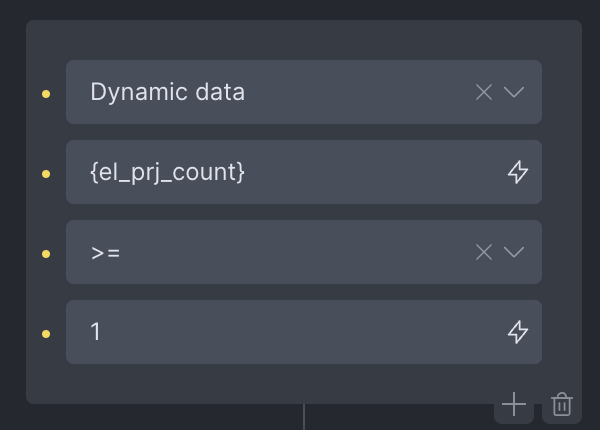Image resolution: width=600 pixels, height=430 pixels.
Task: Click the vertical connector line below card
Action: pos(304,417)
